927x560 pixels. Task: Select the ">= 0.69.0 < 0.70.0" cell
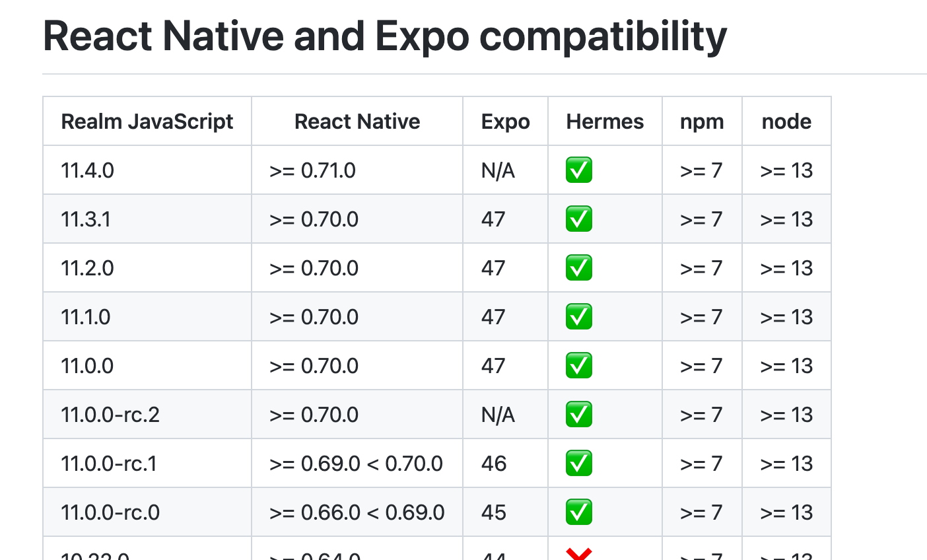[356, 464]
